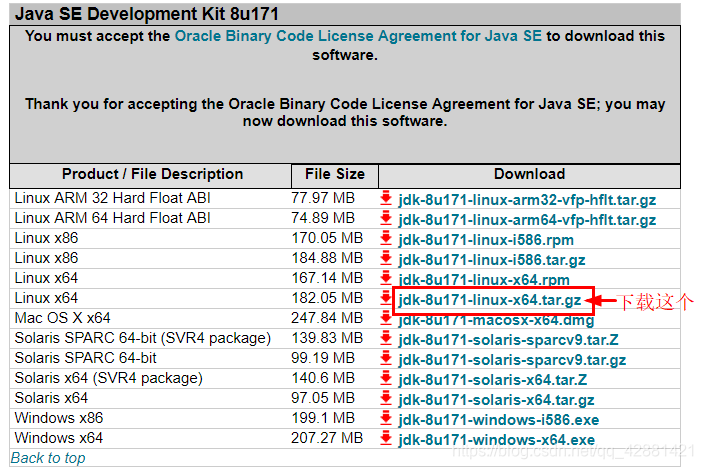Click download arrow icon beside solaris-x64.tar.gz

click(x=386, y=398)
